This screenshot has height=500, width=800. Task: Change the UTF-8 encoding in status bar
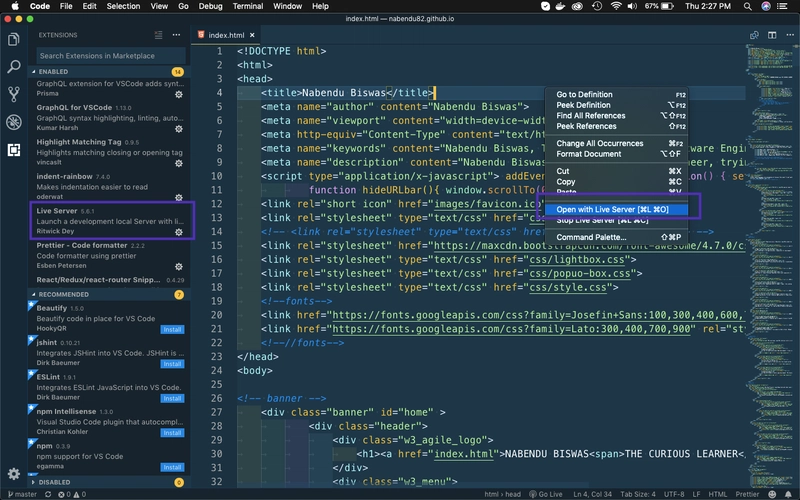[x=673, y=494]
